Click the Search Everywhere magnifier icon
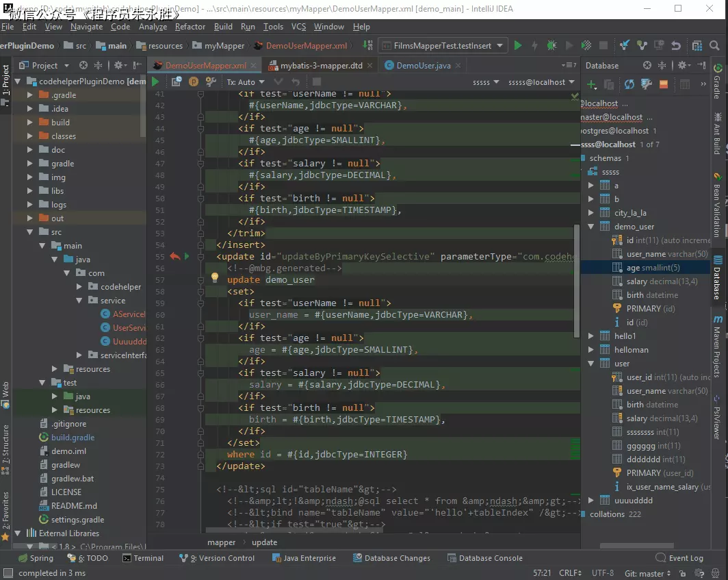This screenshot has height=580, width=728. point(715,46)
